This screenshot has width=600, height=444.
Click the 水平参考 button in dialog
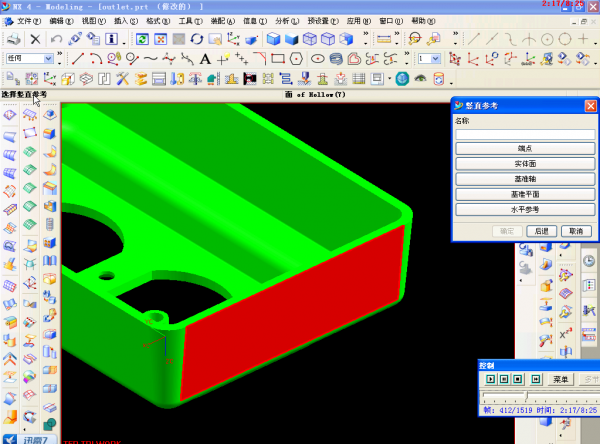coord(525,209)
